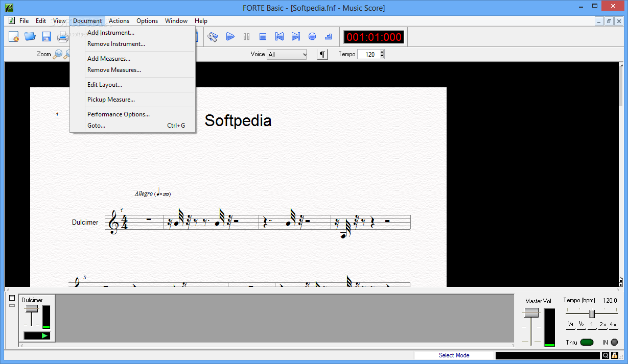The width and height of the screenshot is (628, 364).
Task: Choose Edit Layout... from the menu
Action: pos(133,85)
